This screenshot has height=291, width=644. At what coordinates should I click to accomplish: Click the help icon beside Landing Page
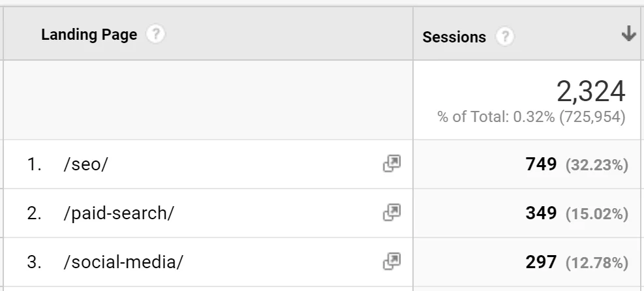point(155,35)
